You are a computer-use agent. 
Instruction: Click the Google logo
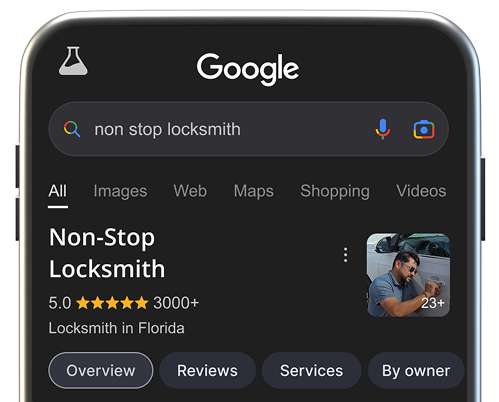click(248, 69)
